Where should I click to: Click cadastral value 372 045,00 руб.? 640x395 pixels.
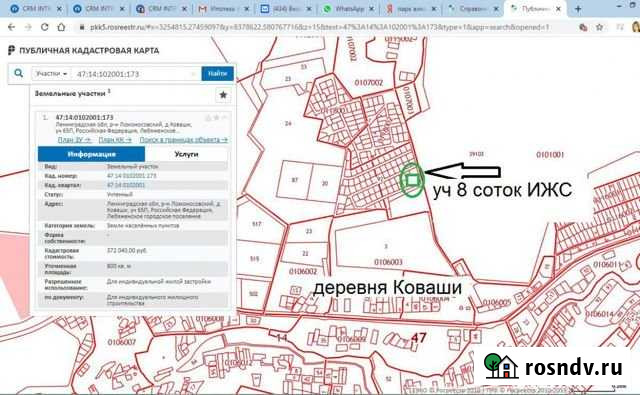point(127,251)
